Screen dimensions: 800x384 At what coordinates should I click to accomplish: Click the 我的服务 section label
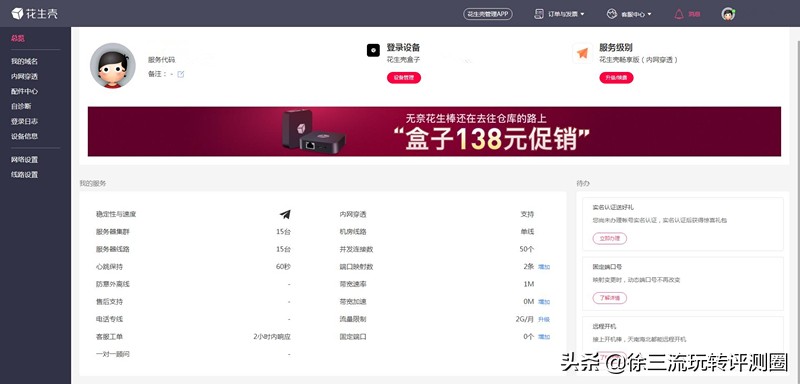(x=92, y=183)
